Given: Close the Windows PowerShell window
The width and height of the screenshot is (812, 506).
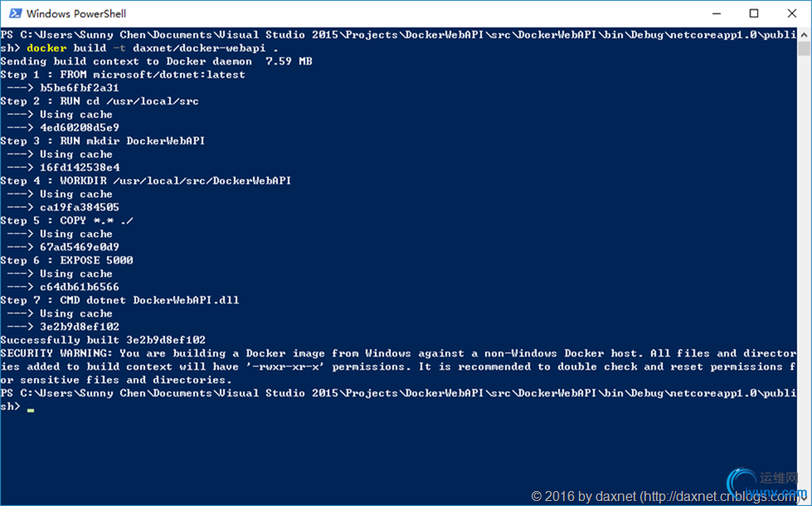Looking at the screenshot, I should click(x=792, y=13).
